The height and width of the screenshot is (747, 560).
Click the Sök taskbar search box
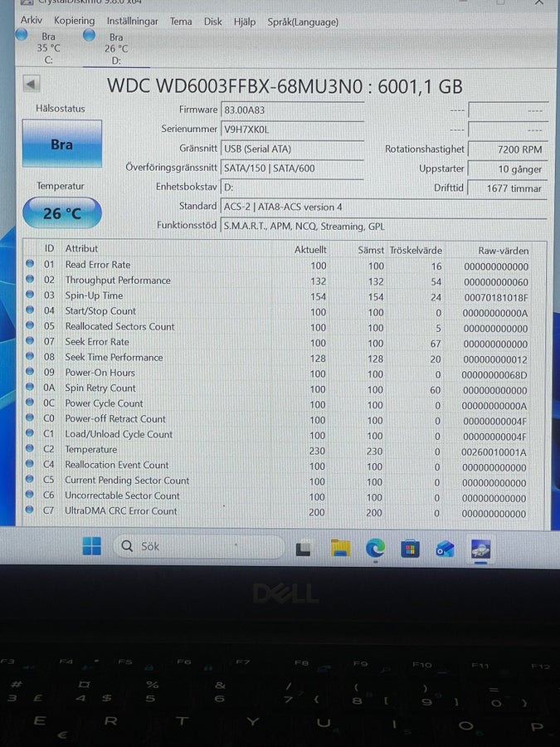click(198, 546)
